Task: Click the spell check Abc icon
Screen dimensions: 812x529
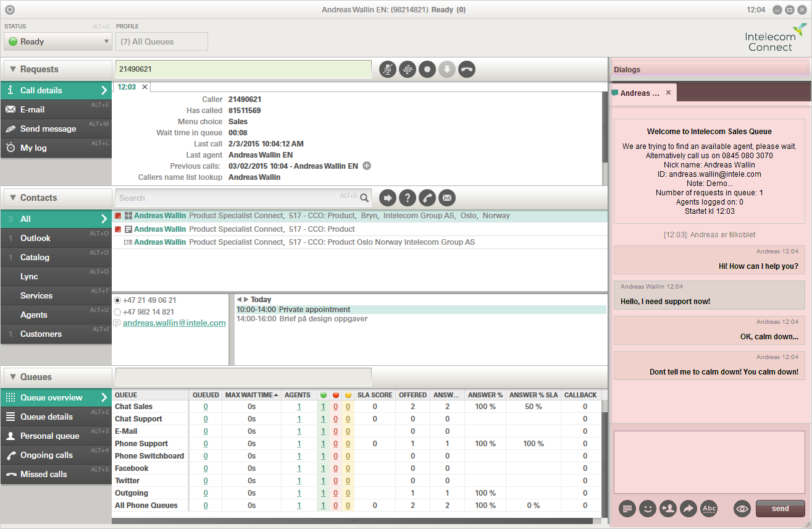Action: [x=709, y=509]
